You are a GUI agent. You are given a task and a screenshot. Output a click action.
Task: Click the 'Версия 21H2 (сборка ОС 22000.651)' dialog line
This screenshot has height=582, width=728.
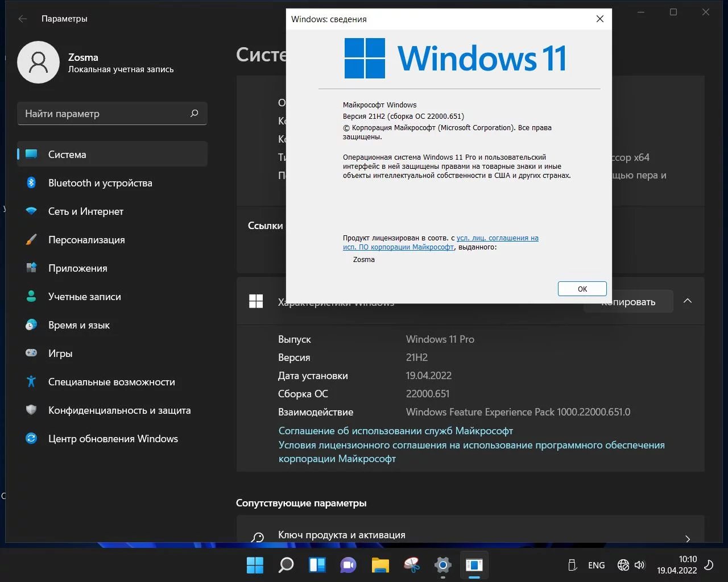click(x=403, y=116)
